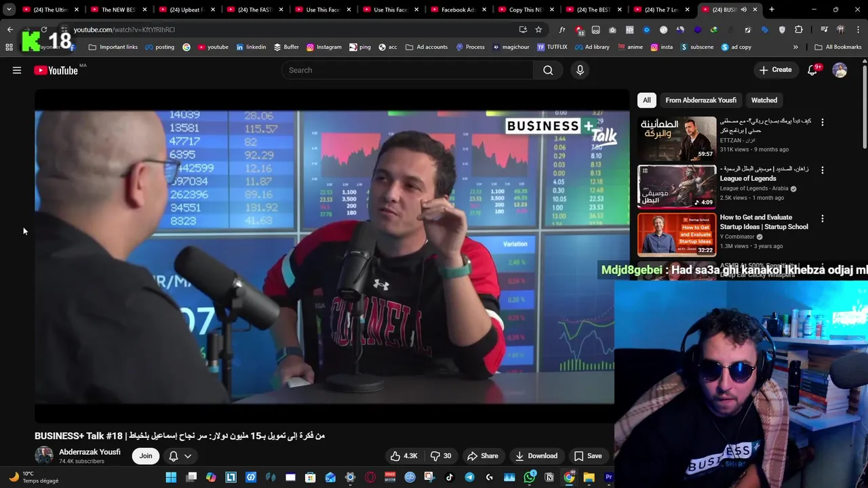Open the Important links bookmark folder
868x488 pixels.
(113, 47)
